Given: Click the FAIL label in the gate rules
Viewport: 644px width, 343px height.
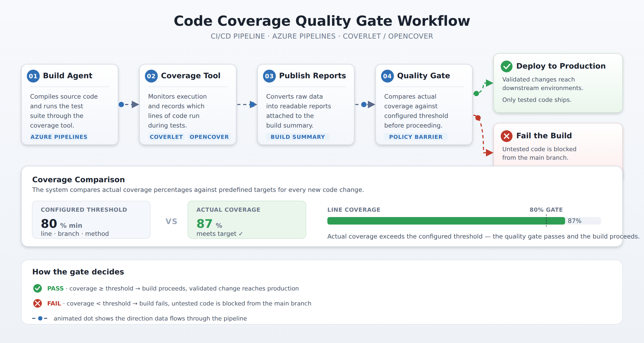Looking at the screenshot, I should click(x=54, y=303).
